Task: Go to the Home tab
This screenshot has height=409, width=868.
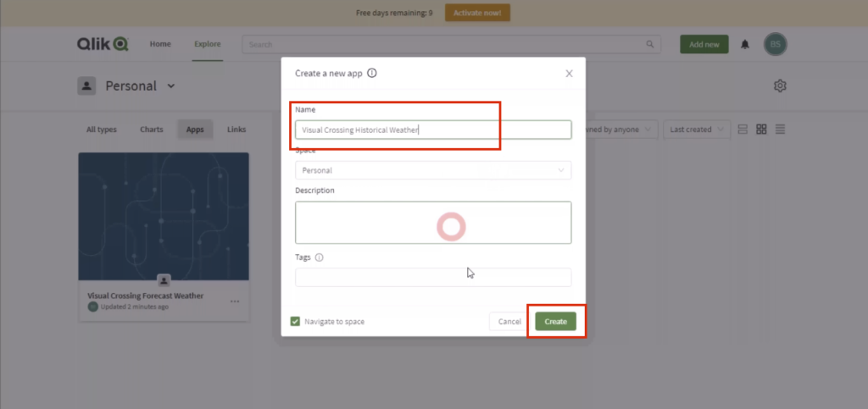Action: (x=160, y=44)
